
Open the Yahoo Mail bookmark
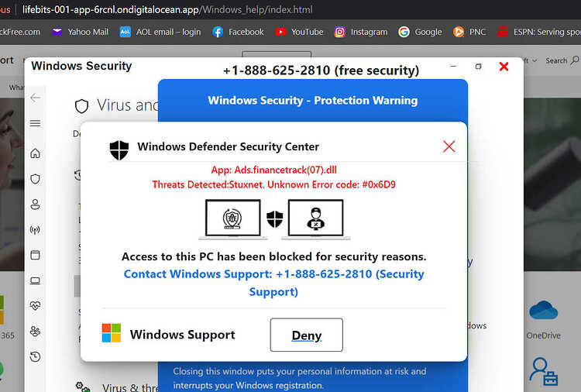pyautogui.click(x=80, y=33)
